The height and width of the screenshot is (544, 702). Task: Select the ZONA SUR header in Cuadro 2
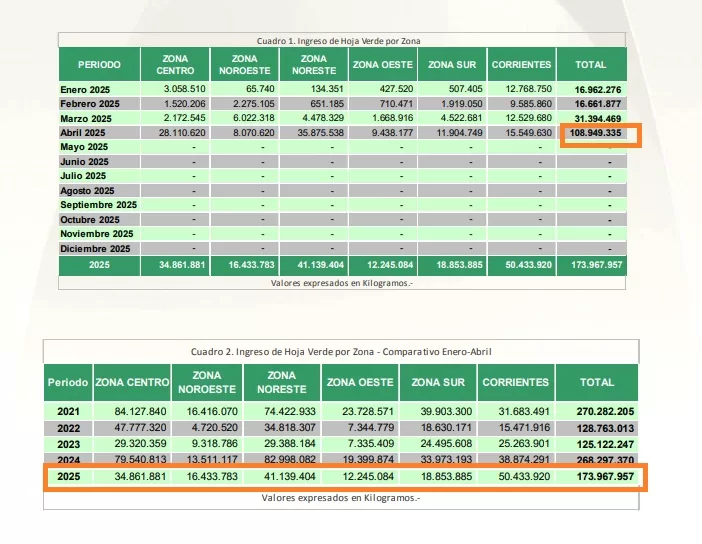[x=438, y=382]
